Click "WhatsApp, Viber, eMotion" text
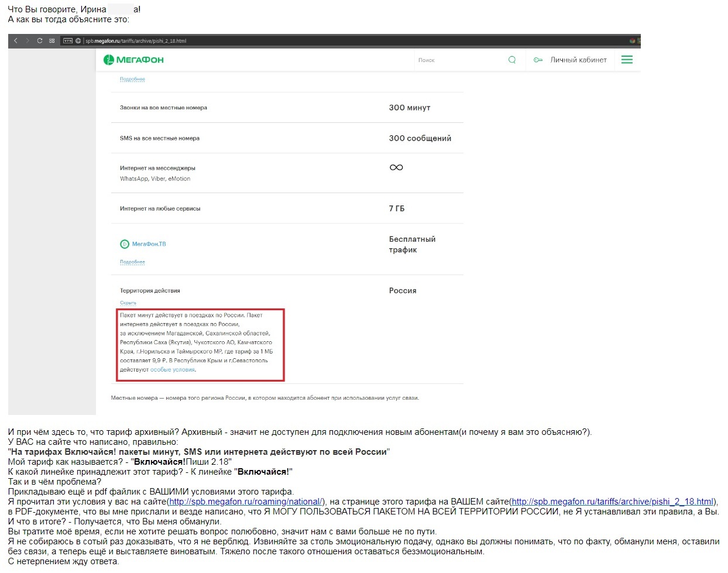The width and height of the screenshot is (728, 573). pos(155,179)
